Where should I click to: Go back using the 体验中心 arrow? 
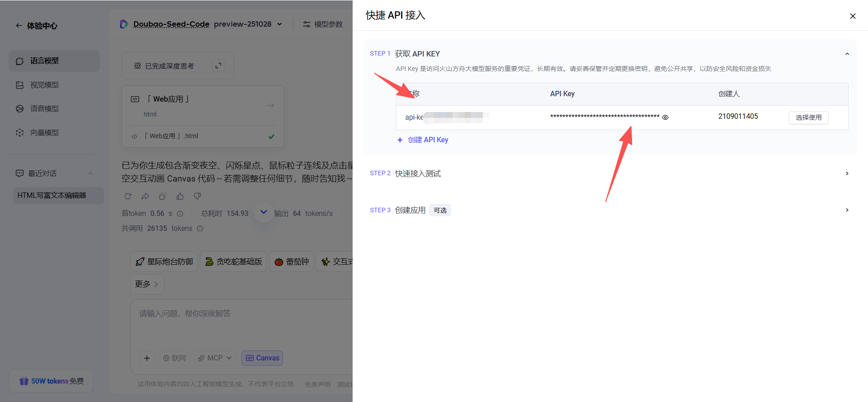point(19,26)
